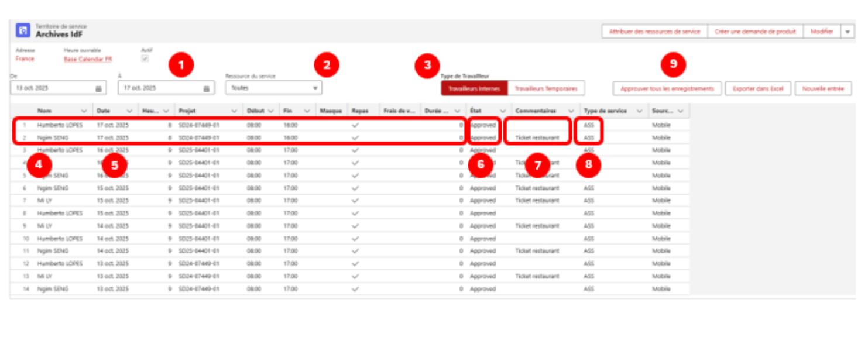
Task: Click Attribuer des ressources de service button
Action: pos(654,32)
